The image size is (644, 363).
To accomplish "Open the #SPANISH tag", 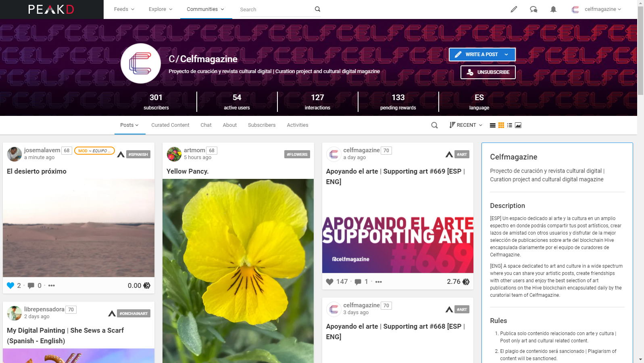I will (138, 154).
